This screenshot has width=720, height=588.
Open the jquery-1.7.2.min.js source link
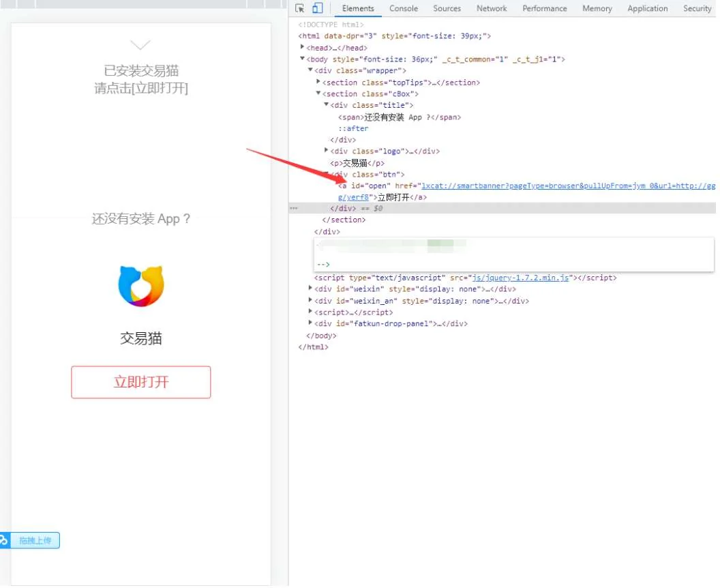click(520, 278)
